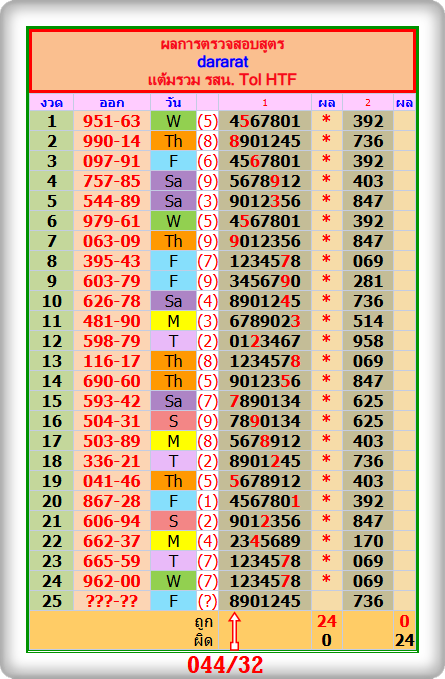Click the asterisk result in row 1
The width and height of the screenshot is (445, 679).
[326, 120]
